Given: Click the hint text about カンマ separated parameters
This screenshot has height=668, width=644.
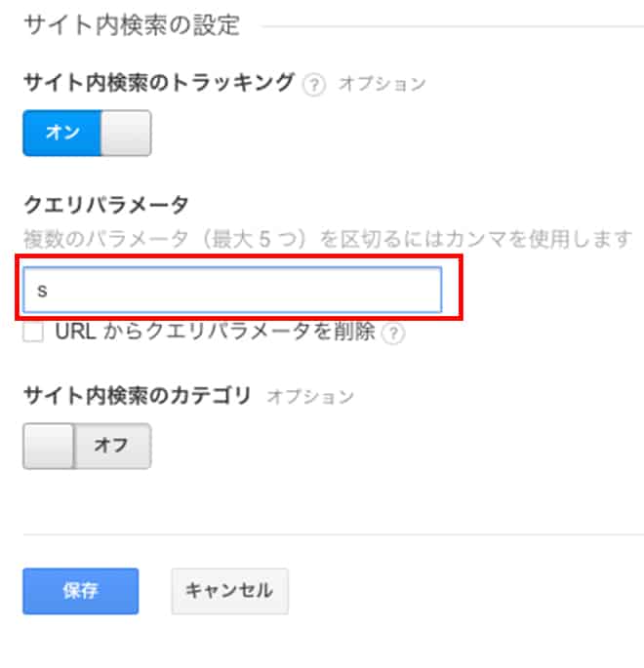Looking at the screenshot, I should [x=328, y=238].
